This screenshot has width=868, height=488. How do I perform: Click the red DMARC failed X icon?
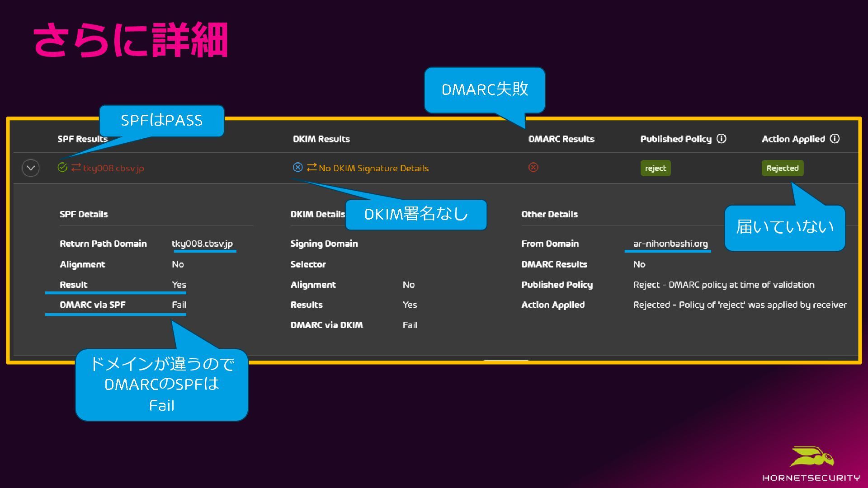[x=533, y=168]
